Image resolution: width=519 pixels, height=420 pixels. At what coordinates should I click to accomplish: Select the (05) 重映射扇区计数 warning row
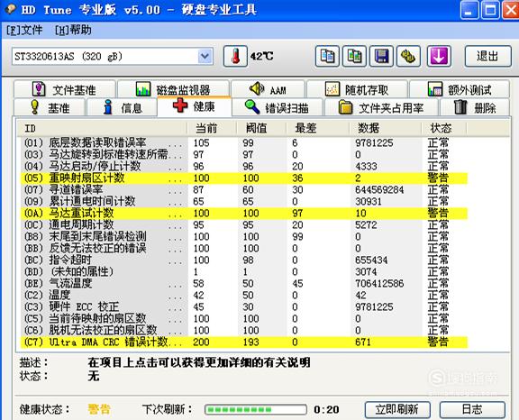pyautogui.click(x=243, y=178)
